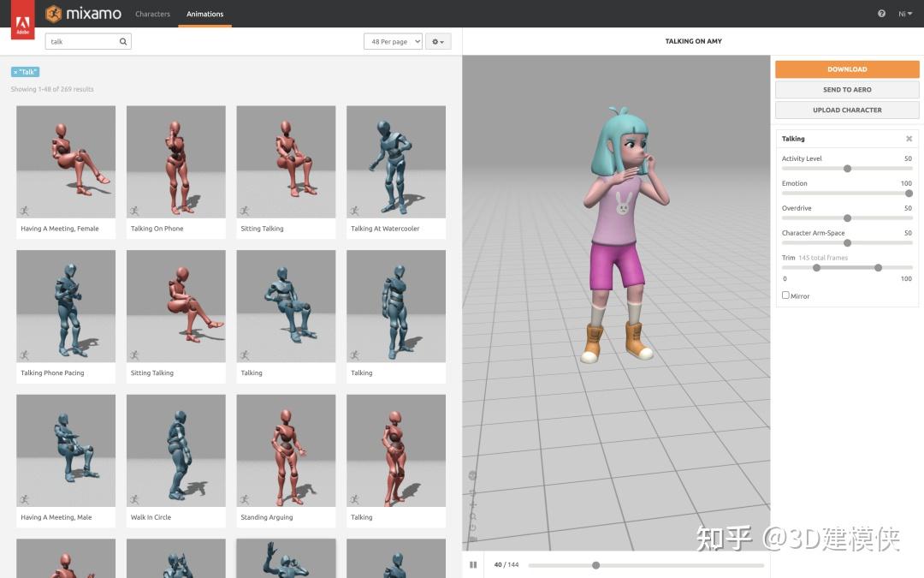Click the running-figure icon on Talking Phone Pacing
Viewport: 924px width, 578px height.
click(25, 355)
